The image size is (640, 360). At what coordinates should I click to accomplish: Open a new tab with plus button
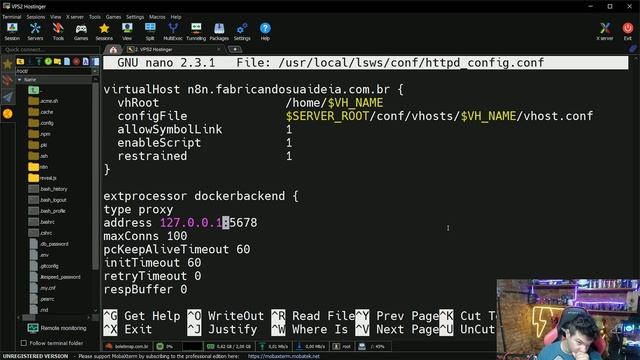(235, 49)
